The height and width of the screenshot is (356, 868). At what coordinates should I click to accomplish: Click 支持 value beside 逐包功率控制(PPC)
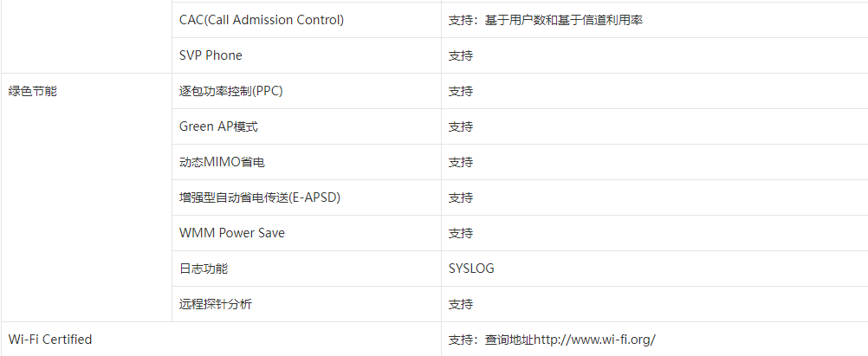tap(461, 91)
